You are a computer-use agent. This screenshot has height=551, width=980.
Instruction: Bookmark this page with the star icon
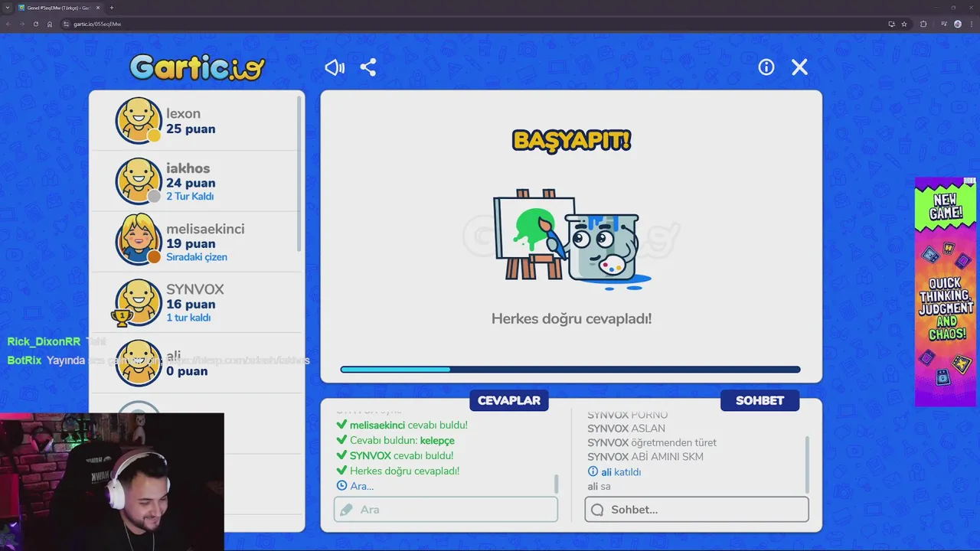(x=904, y=24)
